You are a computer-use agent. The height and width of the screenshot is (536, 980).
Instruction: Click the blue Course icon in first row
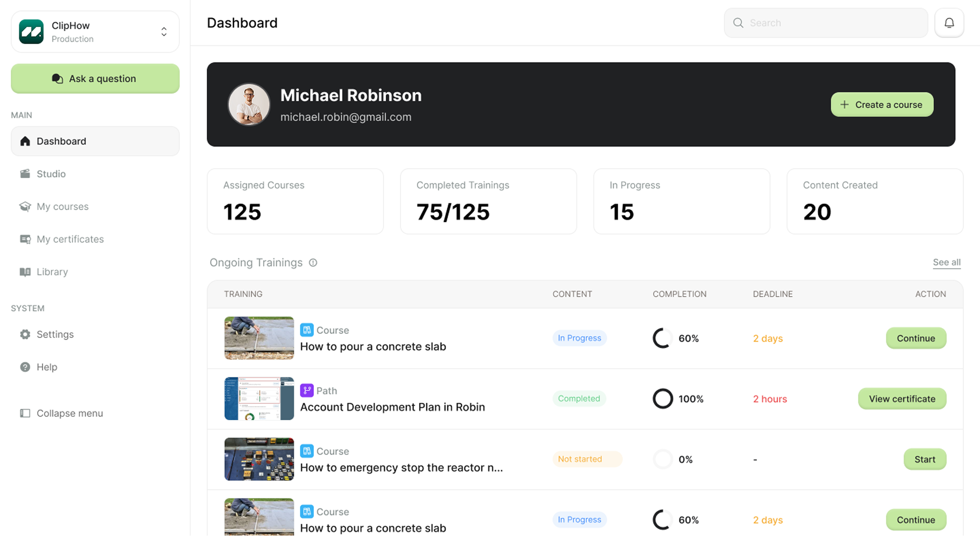pos(306,330)
